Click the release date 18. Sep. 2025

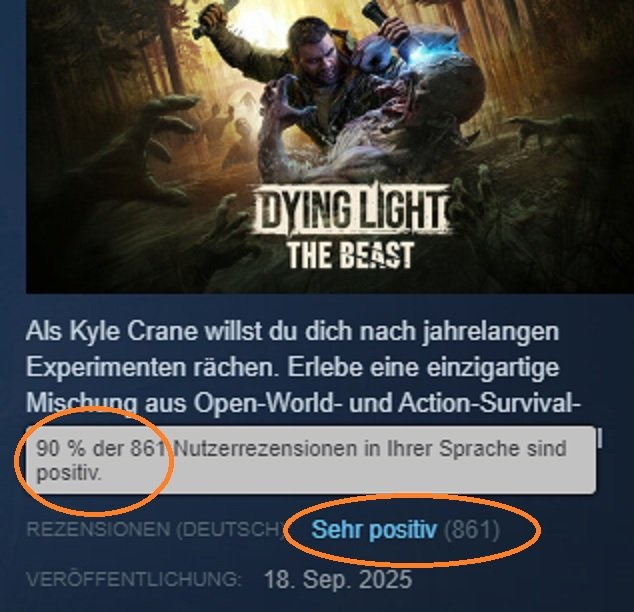click(338, 580)
